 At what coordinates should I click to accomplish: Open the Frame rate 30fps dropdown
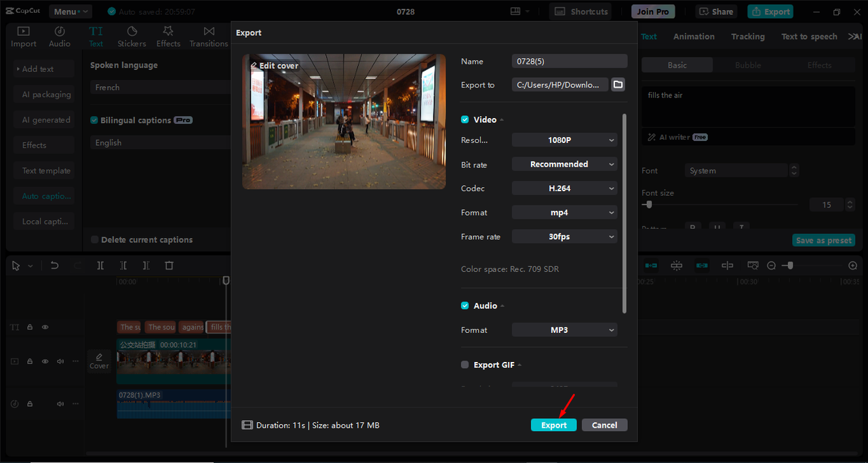(564, 237)
